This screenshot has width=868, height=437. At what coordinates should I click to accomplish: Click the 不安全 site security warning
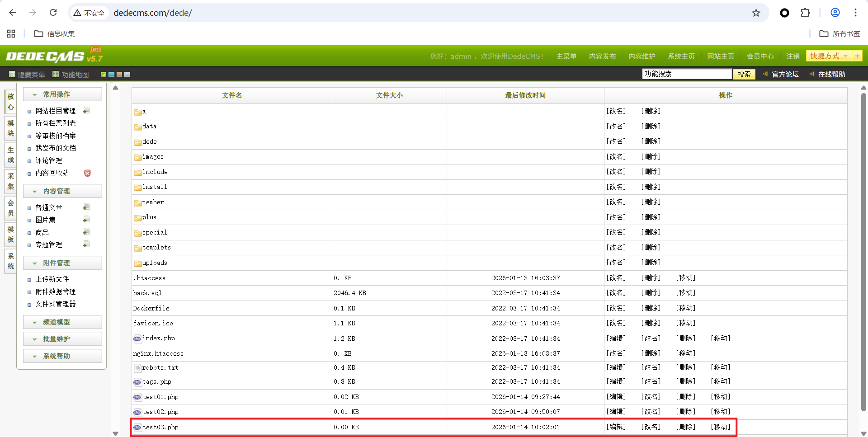point(89,13)
